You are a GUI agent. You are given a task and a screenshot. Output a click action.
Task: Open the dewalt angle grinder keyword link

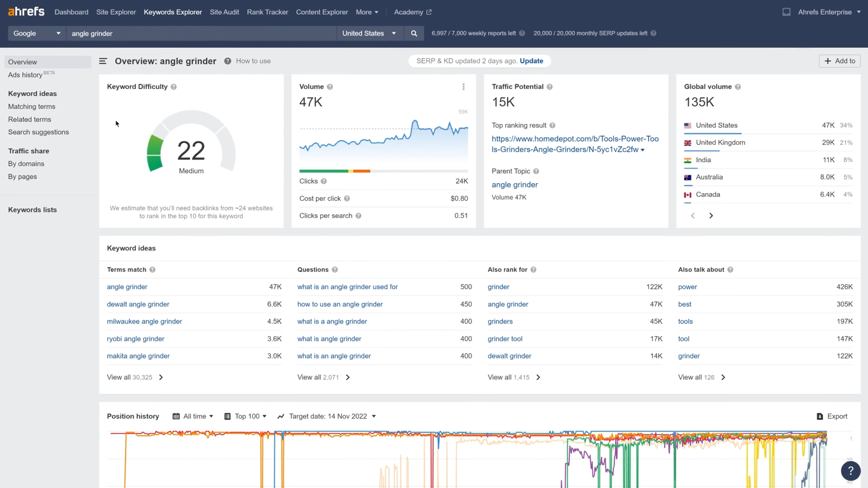(138, 304)
